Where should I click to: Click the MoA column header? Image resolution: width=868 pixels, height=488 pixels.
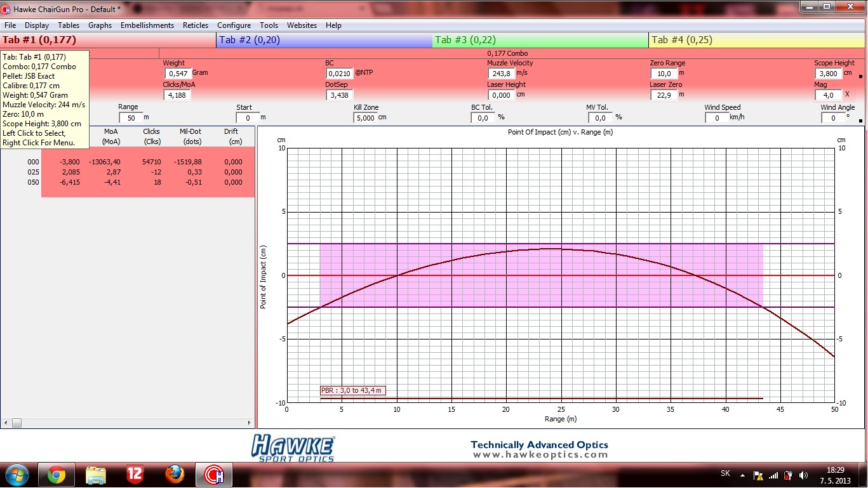(x=111, y=136)
